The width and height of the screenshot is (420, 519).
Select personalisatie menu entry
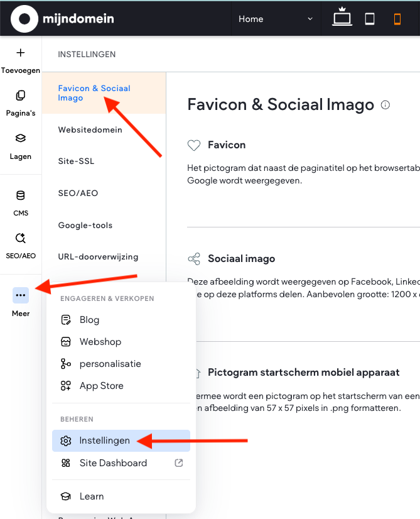pos(110,364)
